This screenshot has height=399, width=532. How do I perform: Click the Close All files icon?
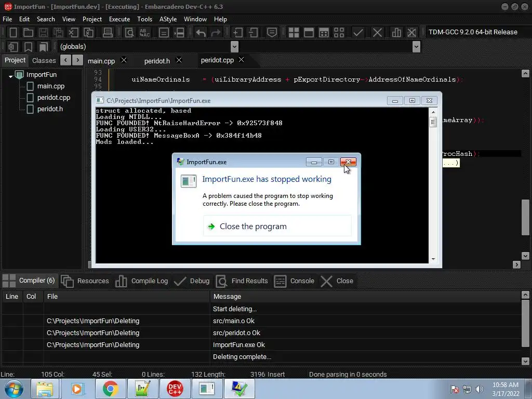[88, 33]
